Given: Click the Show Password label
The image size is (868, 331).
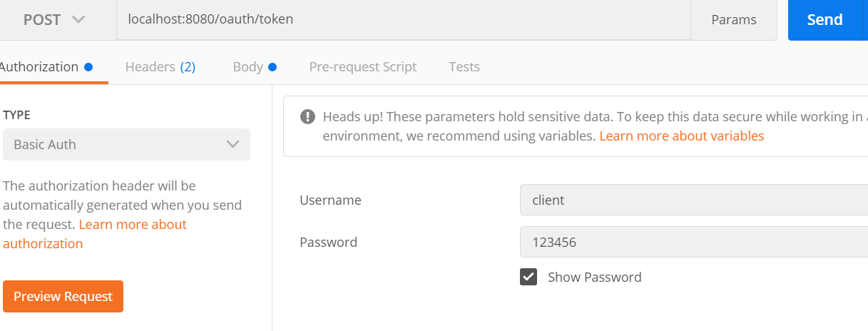Looking at the screenshot, I should point(595,277).
